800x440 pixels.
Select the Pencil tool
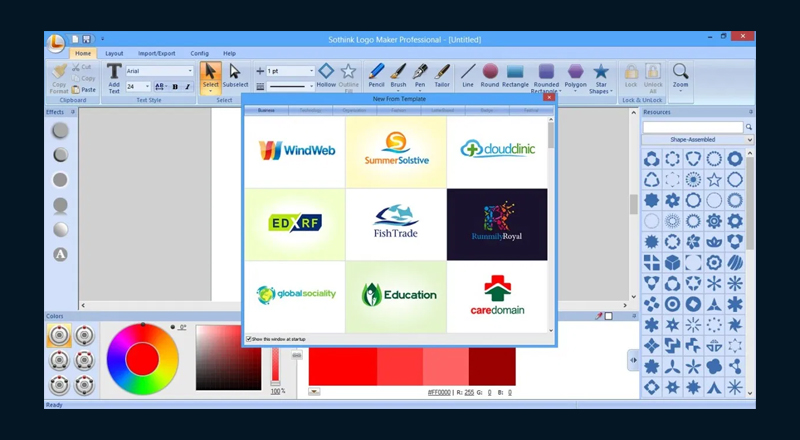pos(376,75)
